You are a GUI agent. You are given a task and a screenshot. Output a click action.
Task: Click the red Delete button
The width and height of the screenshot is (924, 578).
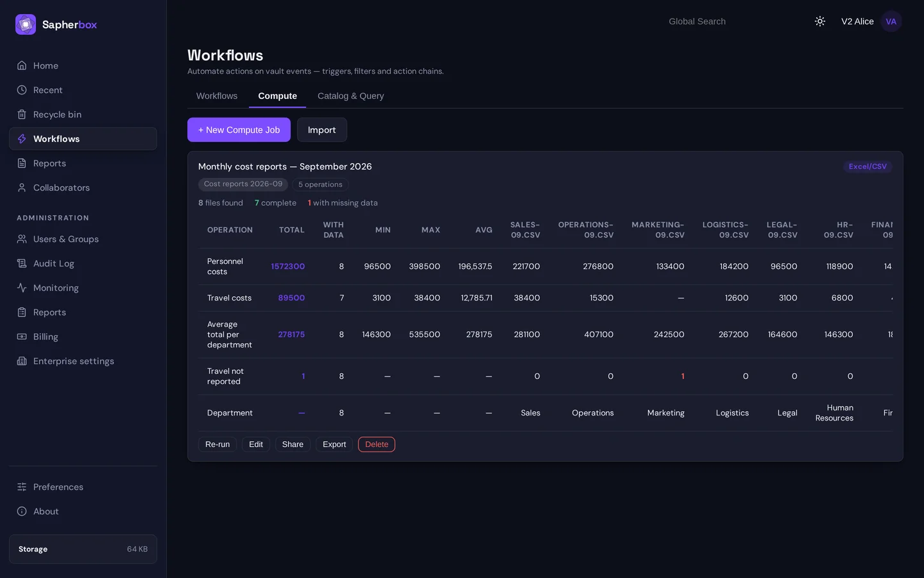(x=377, y=444)
